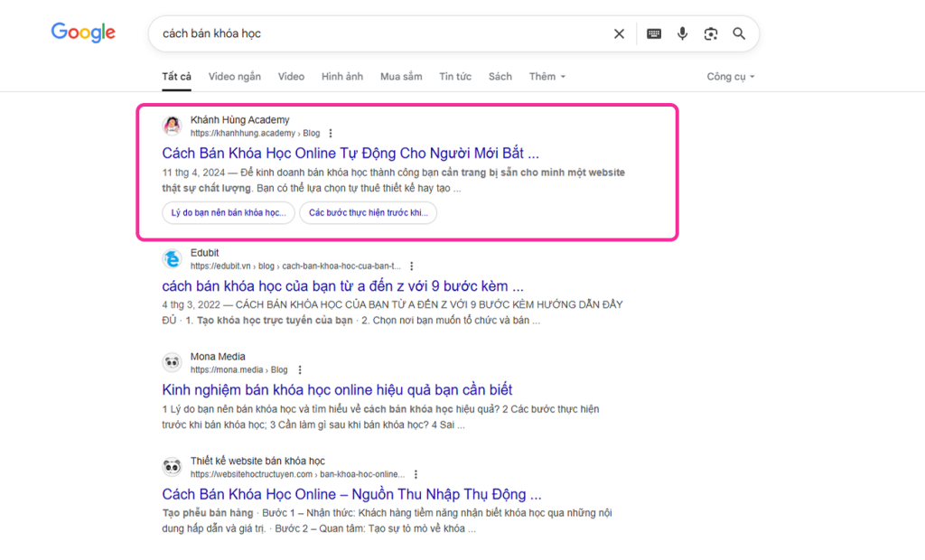Open the on-screen keyboard icon
This screenshot has width=925, height=560.
pos(654,33)
